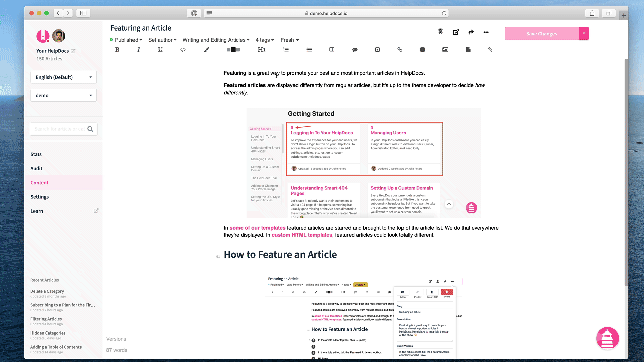Open recent article Filtering Articles
This screenshot has width=644, height=362.
point(46,319)
